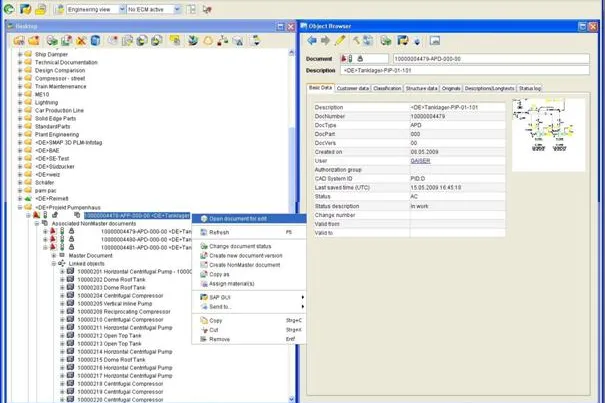Viewport: 605px width, 403px height.
Task: Click the rightmost icon in the Desktop toolbar
Action: (255, 41)
